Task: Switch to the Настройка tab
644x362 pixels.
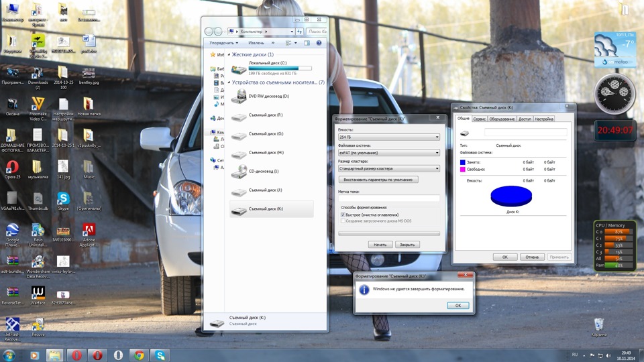Action: [544, 119]
